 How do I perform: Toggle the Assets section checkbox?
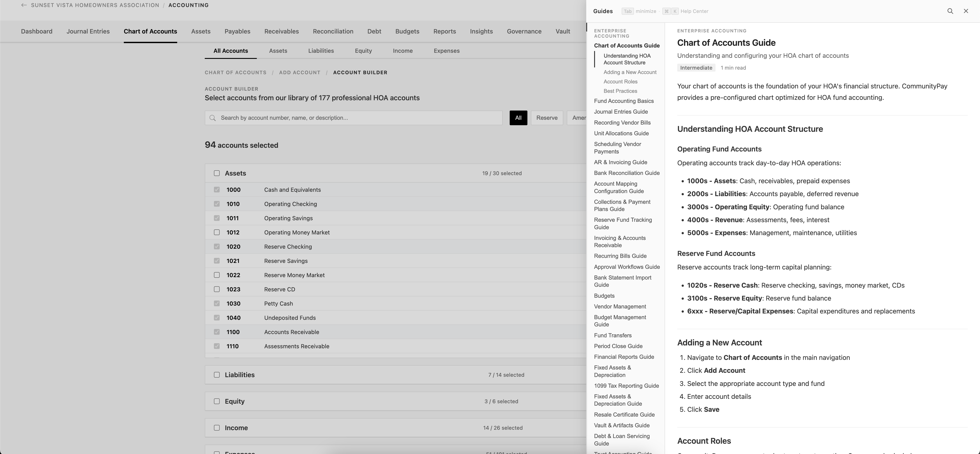217,173
